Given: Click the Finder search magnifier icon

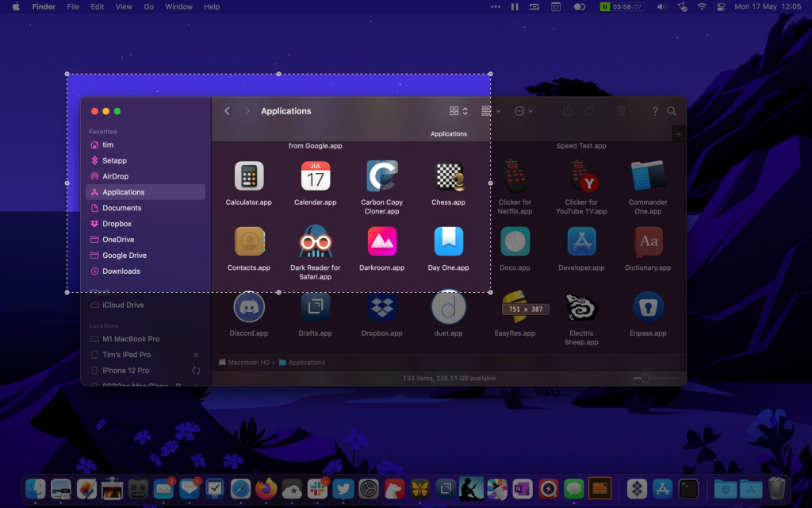Looking at the screenshot, I should 672,111.
